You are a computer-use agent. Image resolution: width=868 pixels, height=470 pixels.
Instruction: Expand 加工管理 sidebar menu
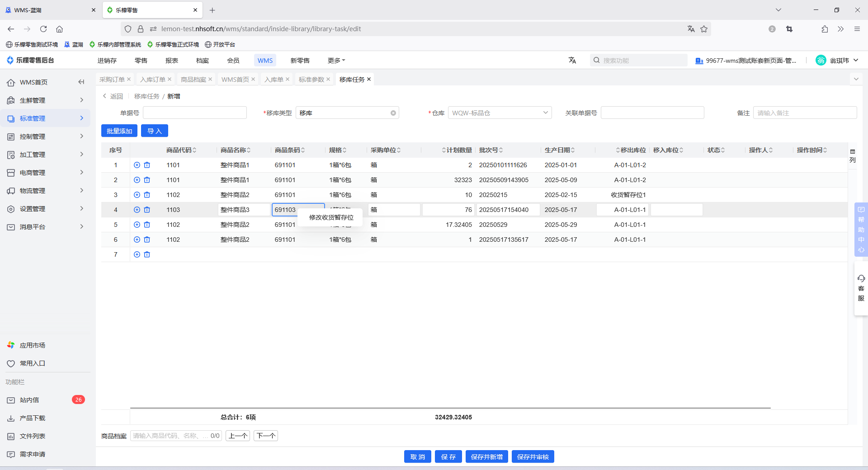[x=45, y=155]
